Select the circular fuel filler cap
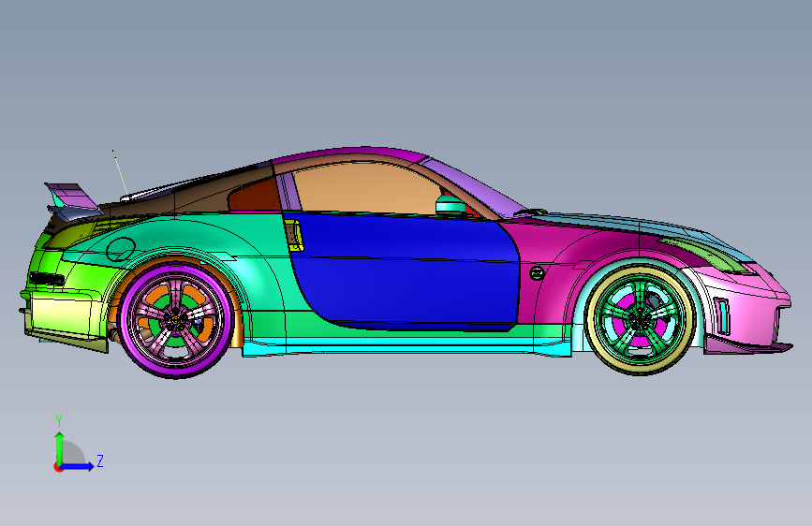812x526 pixels. (x=121, y=250)
